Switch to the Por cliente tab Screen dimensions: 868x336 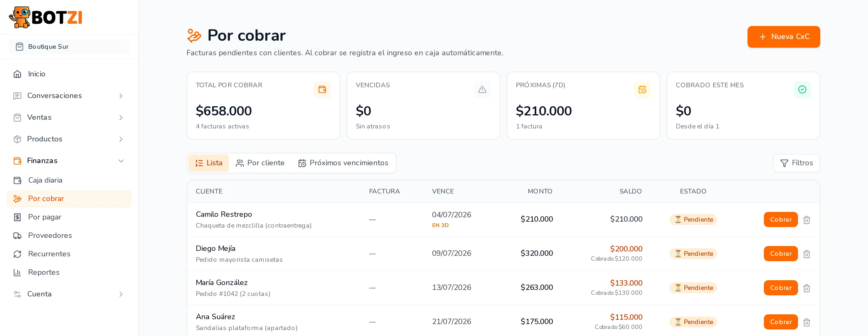tap(260, 163)
